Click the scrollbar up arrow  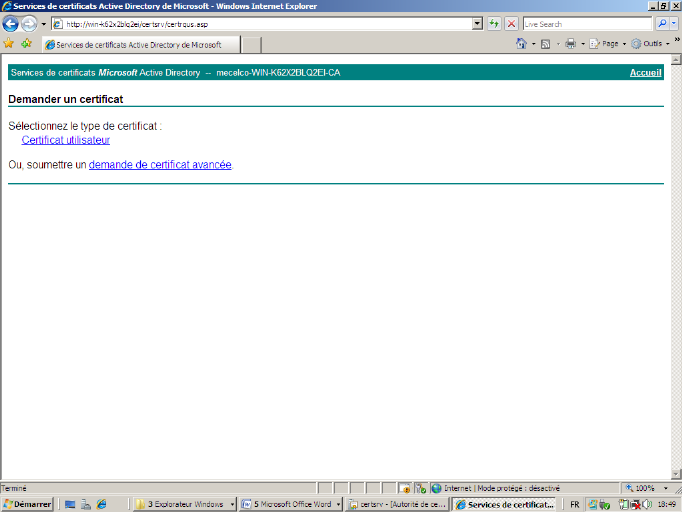click(676, 60)
